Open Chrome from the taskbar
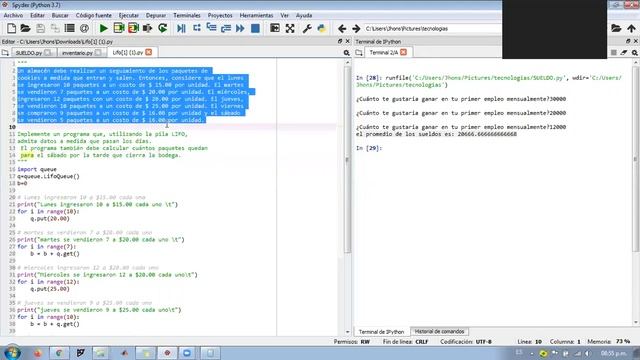Screen dimensions: 640x360 coord(59,353)
